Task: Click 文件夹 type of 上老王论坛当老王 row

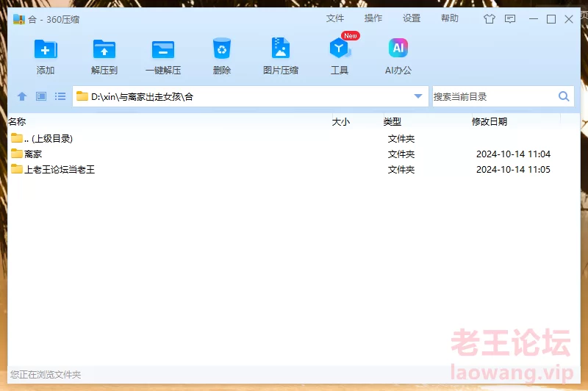Action: [401, 170]
